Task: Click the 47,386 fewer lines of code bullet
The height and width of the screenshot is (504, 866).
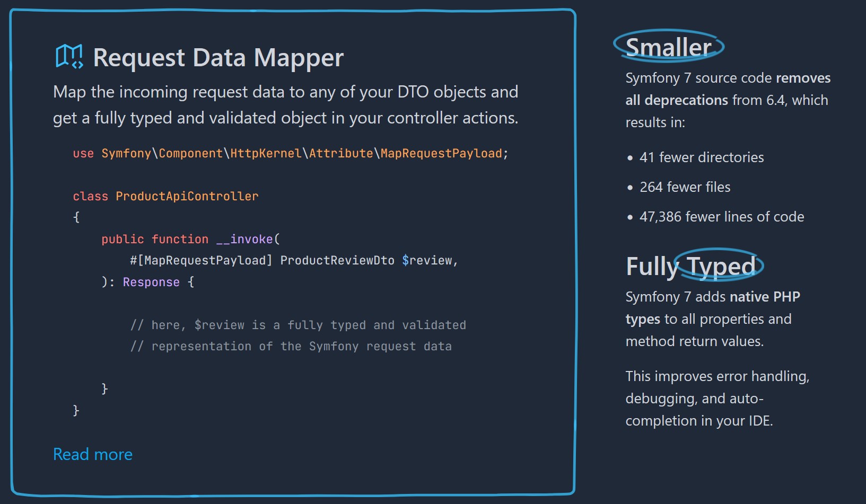Action: point(721,217)
